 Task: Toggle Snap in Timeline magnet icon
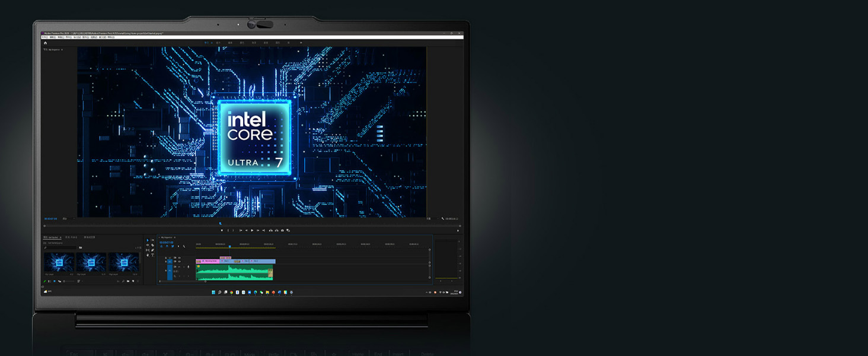point(167,246)
